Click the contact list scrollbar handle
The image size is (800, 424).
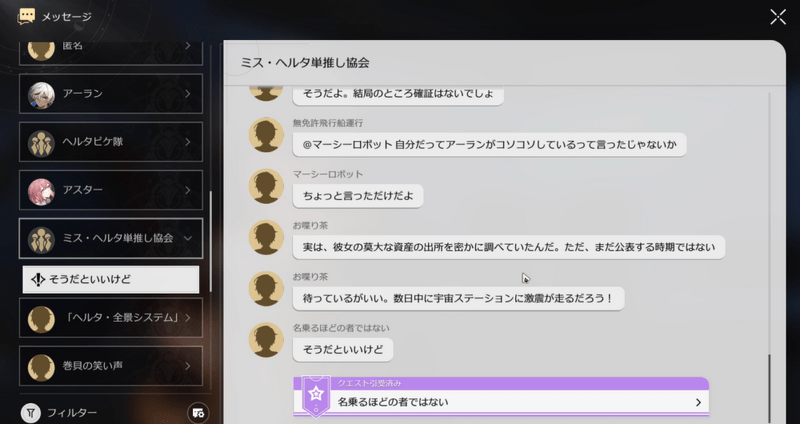click(x=210, y=240)
